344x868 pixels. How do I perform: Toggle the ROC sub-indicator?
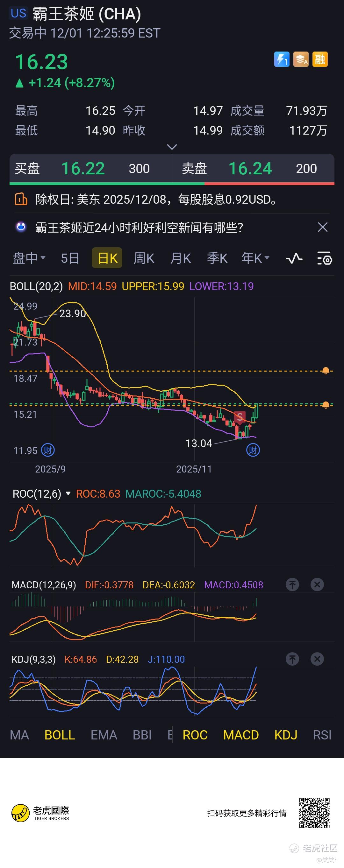195,735
